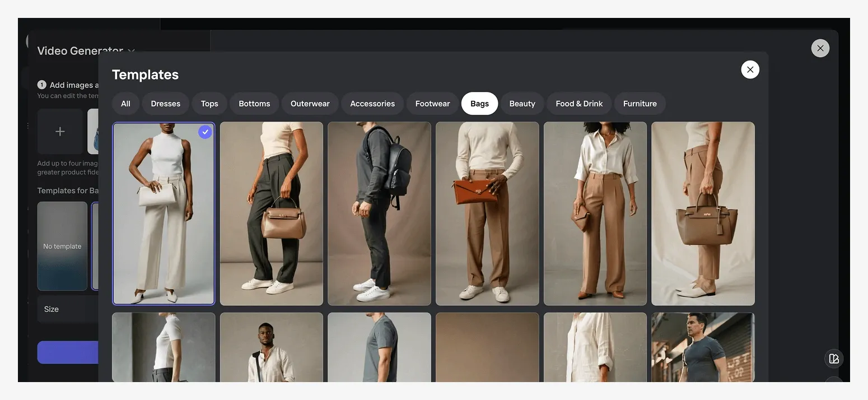Choose the plain brown backdrop template
This screenshot has width=868, height=400.
tap(487, 347)
